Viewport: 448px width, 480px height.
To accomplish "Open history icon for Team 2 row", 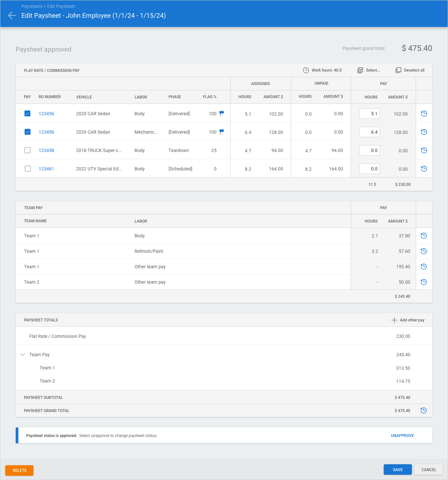I will tap(423, 282).
